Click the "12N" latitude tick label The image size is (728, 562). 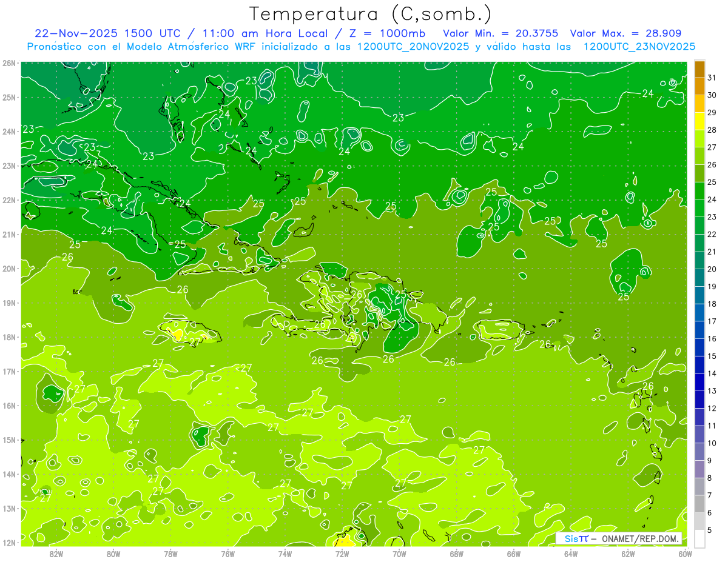coord(10,543)
